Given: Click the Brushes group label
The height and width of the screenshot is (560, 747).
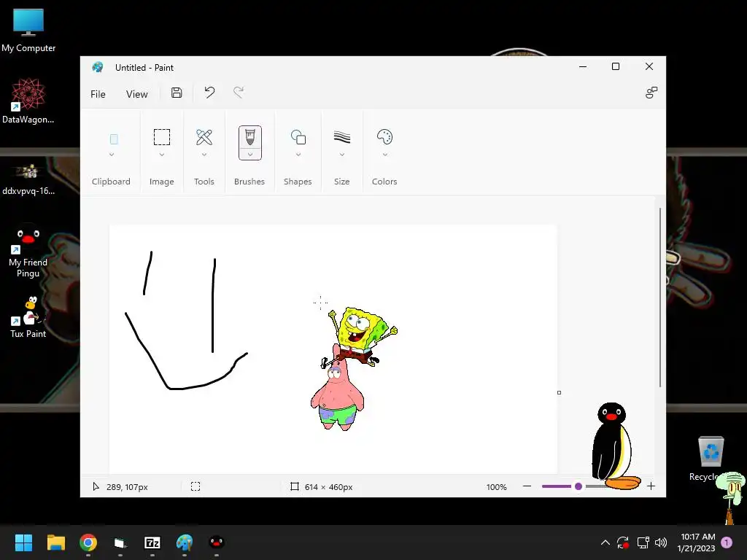Looking at the screenshot, I should (x=249, y=182).
